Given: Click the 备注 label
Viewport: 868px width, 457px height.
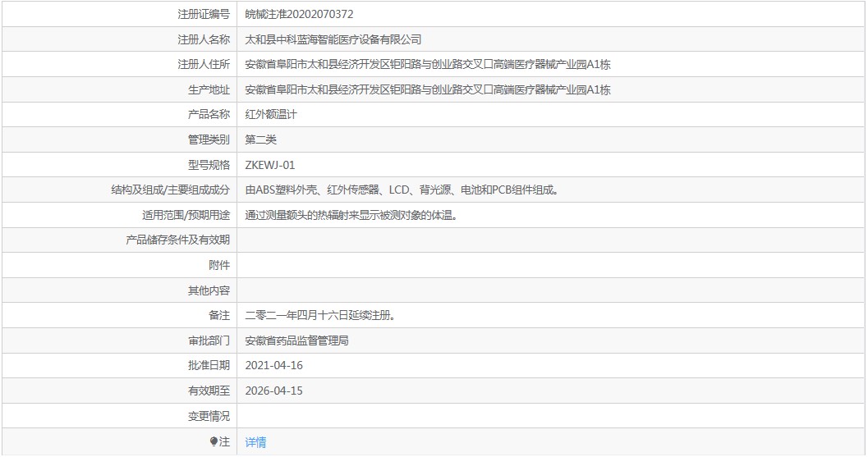Looking at the screenshot, I should [219, 315].
